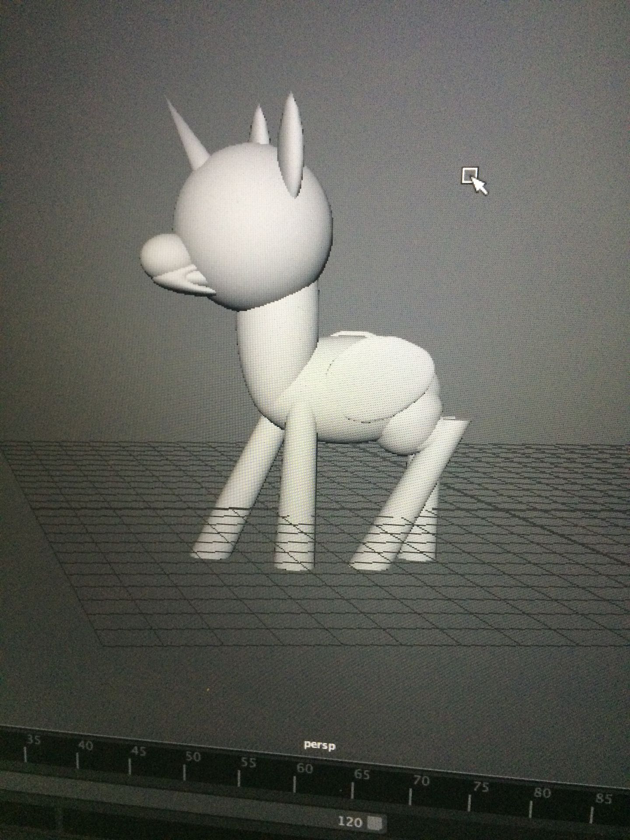
Task: Select the small ear behind the head
Action: [x=259, y=125]
